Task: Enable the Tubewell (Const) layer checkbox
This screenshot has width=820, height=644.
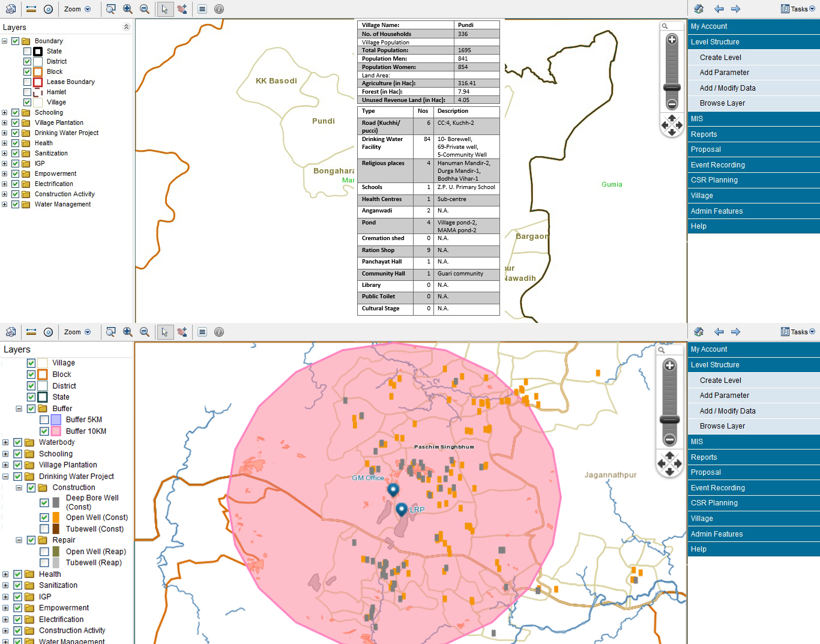Action: click(x=44, y=529)
